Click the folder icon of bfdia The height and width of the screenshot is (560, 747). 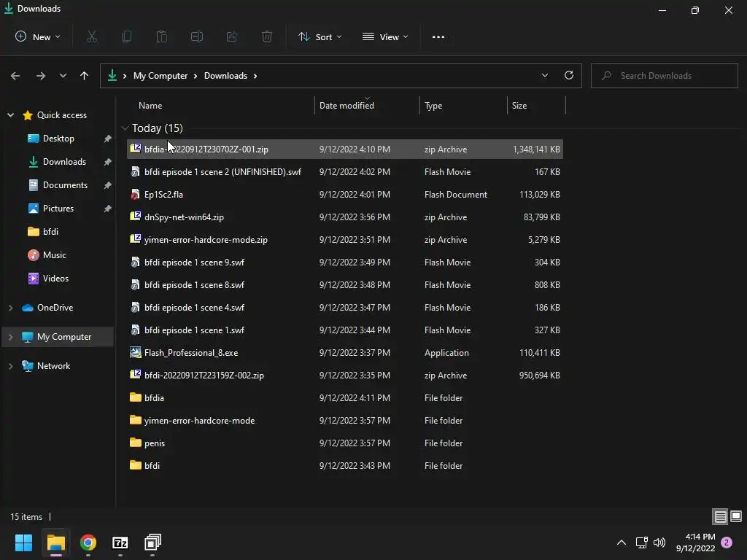(135, 397)
